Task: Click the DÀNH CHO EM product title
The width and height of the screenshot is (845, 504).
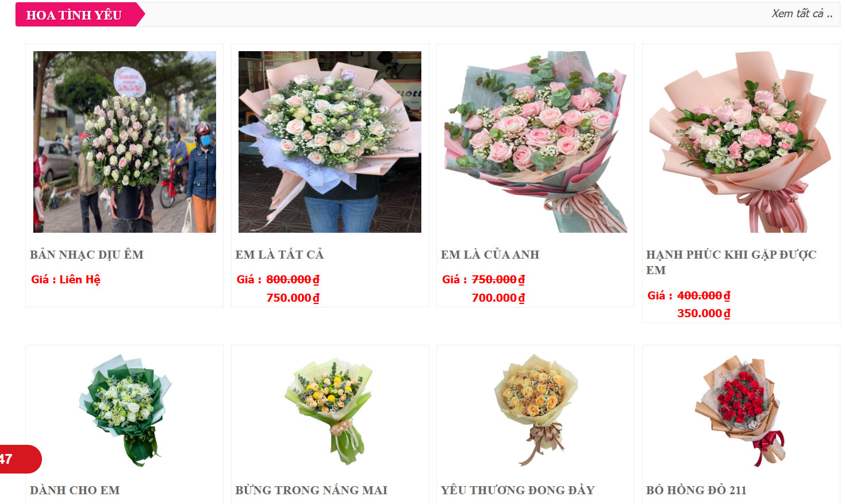Action: (75, 490)
